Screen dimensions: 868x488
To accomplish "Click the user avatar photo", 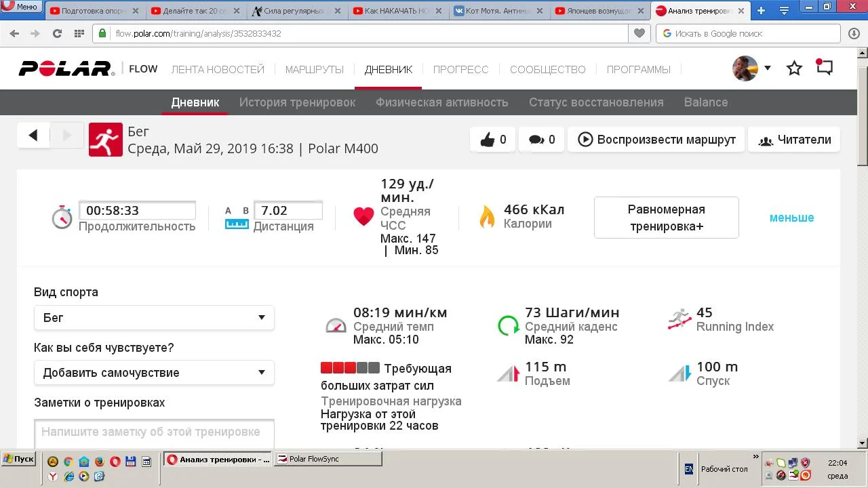I will 745,68.
